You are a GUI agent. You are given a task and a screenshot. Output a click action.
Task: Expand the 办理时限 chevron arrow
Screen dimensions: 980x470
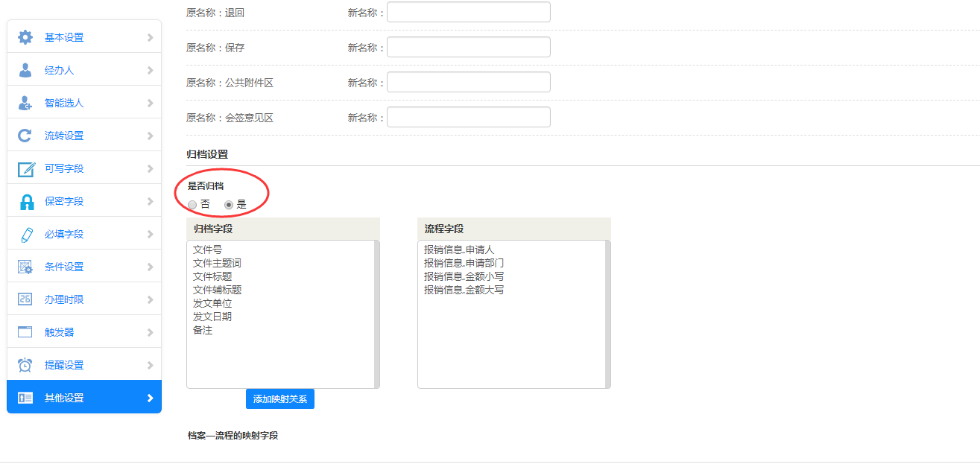coord(150,299)
